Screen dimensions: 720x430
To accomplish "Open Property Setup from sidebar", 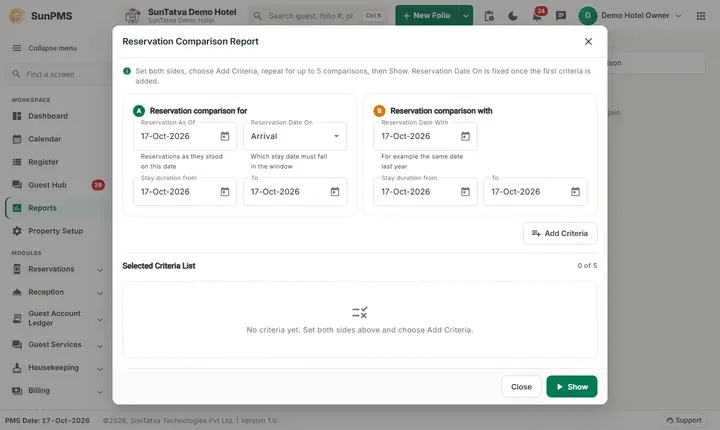I will click(x=56, y=231).
